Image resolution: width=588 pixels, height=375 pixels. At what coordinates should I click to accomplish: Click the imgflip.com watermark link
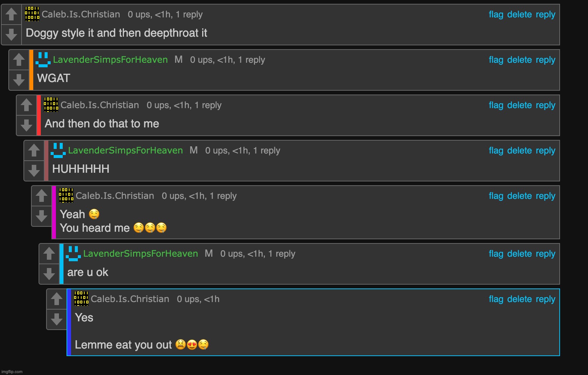[12, 372]
